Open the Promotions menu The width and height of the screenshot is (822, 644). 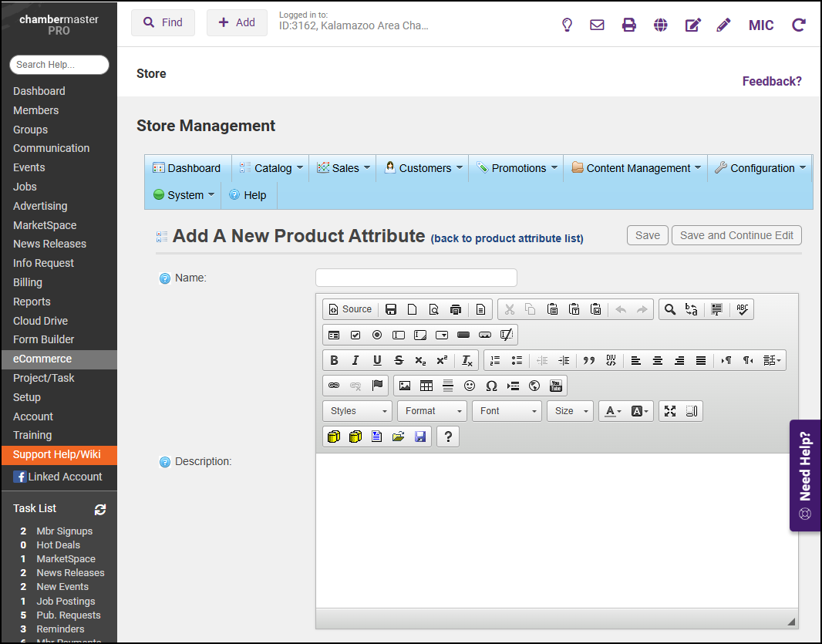(517, 168)
